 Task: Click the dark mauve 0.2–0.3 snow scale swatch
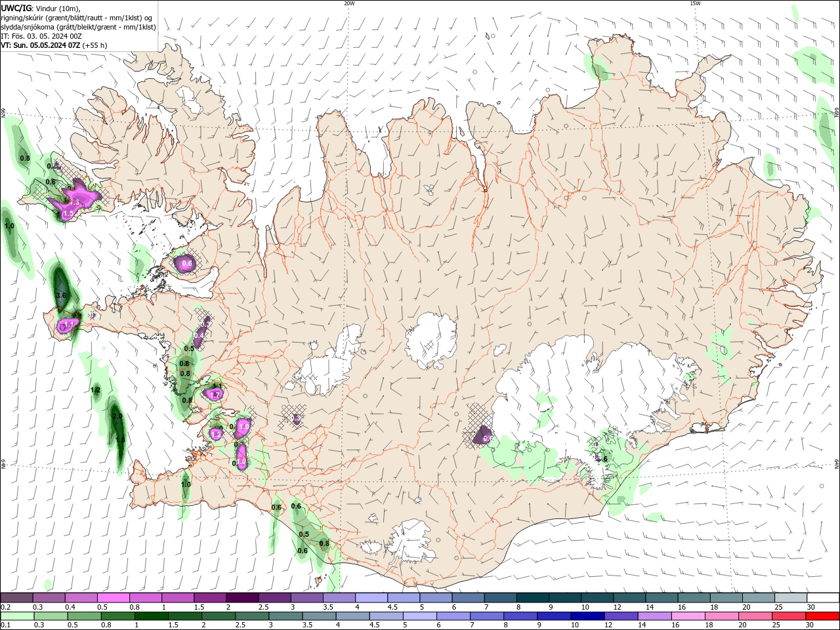pos(16,598)
